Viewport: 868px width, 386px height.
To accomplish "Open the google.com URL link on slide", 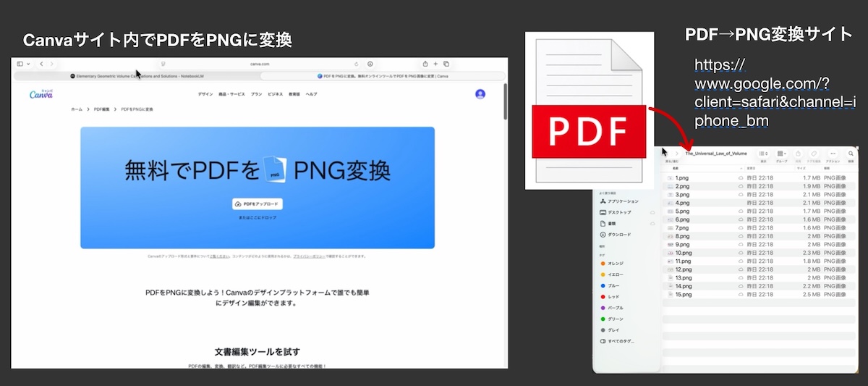I will (x=775, y=93).
